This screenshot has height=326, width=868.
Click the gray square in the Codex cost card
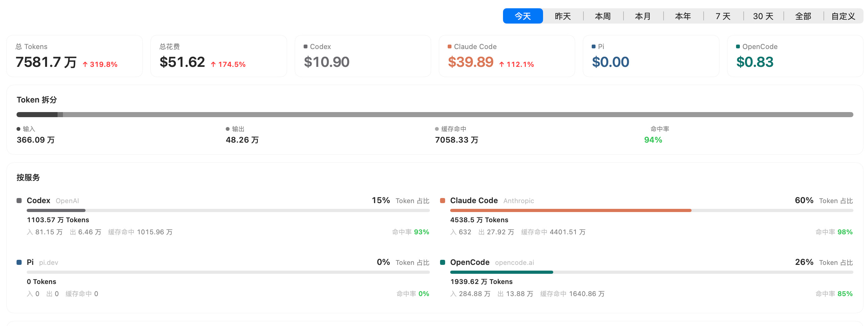pyautogui.click(x=306, y=46)
